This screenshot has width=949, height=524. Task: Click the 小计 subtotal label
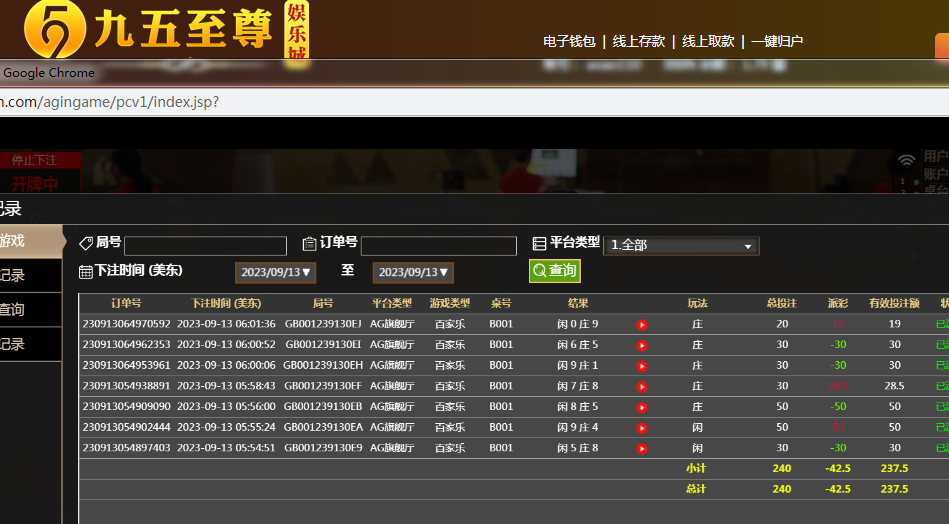click(x=696, y=468)
